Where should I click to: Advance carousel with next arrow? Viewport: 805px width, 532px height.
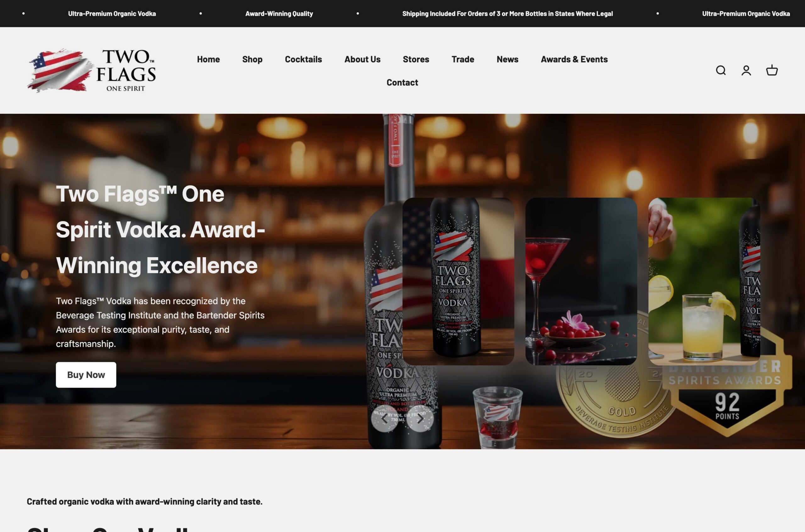click(420, 418)
